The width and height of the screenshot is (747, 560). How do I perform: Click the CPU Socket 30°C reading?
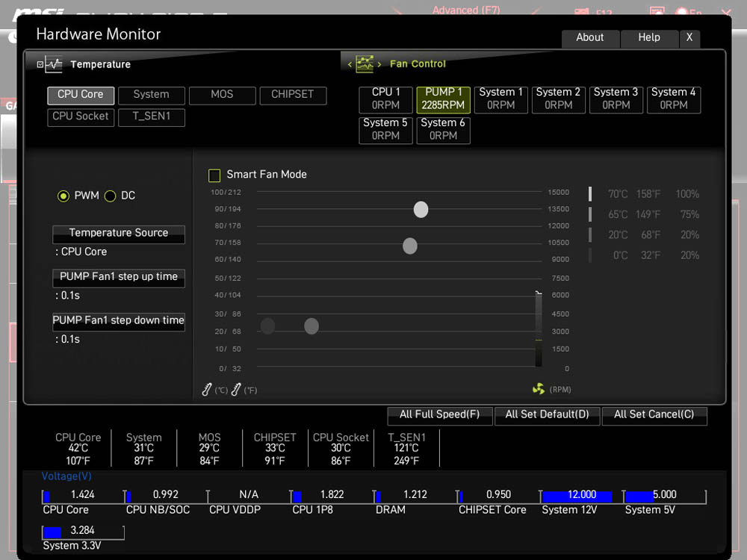click(x=341, y=449)
